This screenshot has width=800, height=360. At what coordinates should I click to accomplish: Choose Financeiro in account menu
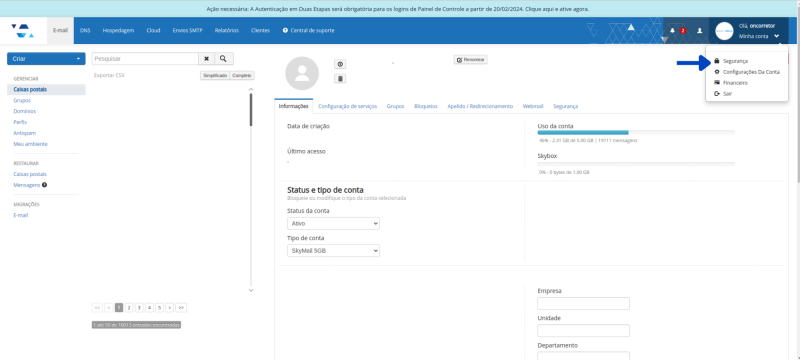[735, 83]
